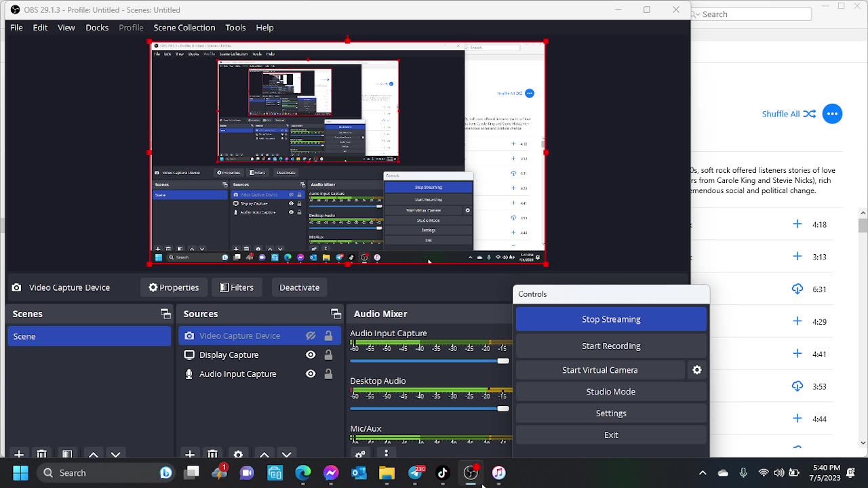This screenshot has height=488, width=868.
Task: Open Virtual Camera settings gear in the Controls dock
Action: 697,370
